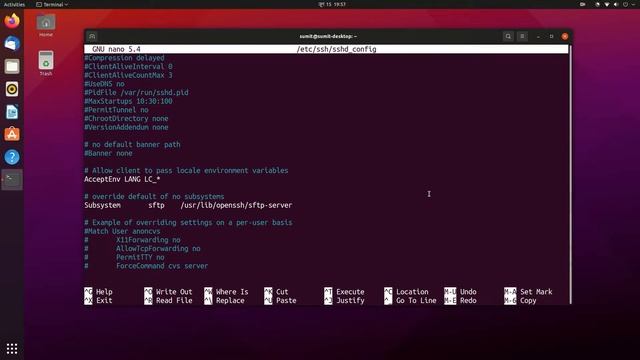Open system status menu with volume icon
This screenshot has width=640, height=360.
point(616,4)
